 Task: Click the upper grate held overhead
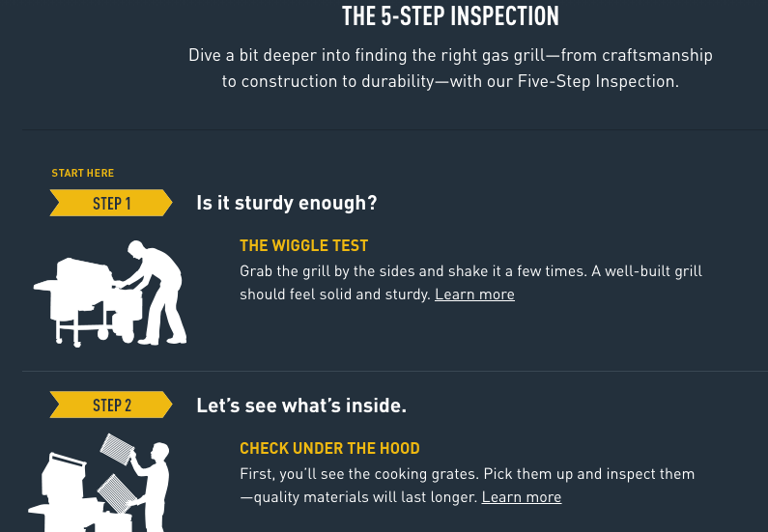click(x=117, y=449)
